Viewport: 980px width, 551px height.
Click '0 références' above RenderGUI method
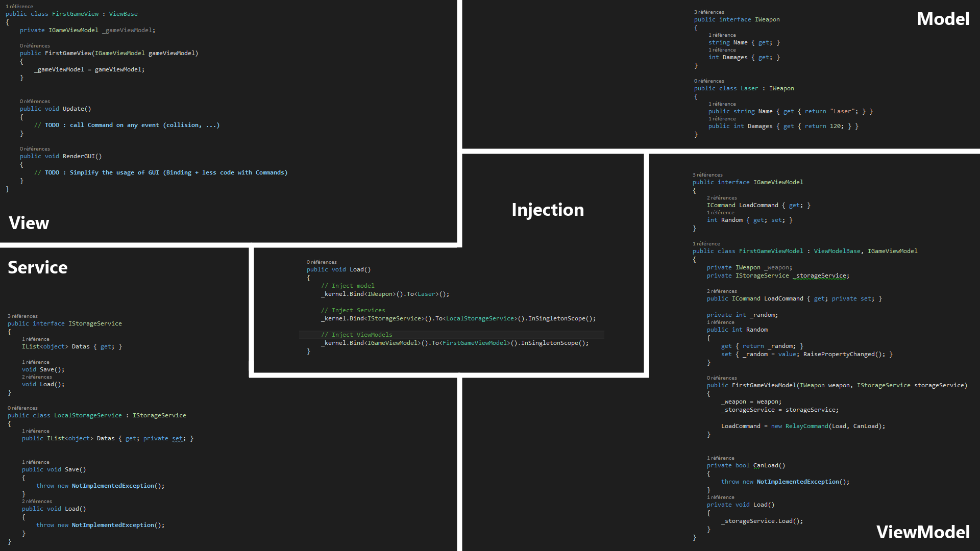35,148
